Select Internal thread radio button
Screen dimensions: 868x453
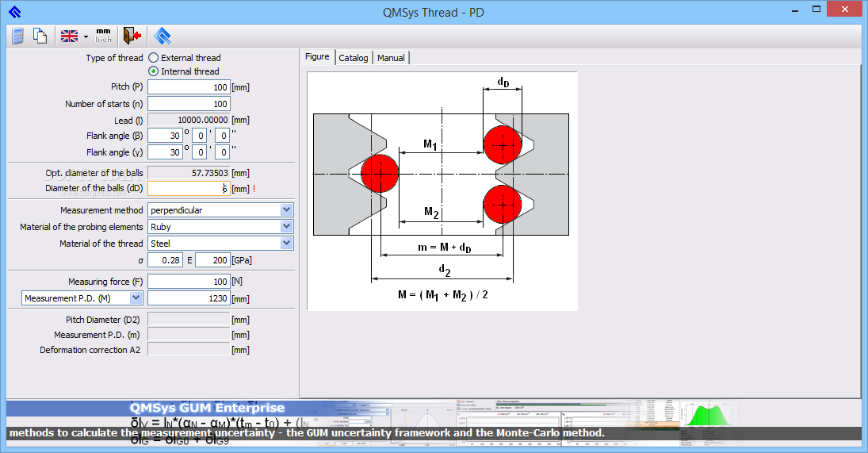coord(154,71)
